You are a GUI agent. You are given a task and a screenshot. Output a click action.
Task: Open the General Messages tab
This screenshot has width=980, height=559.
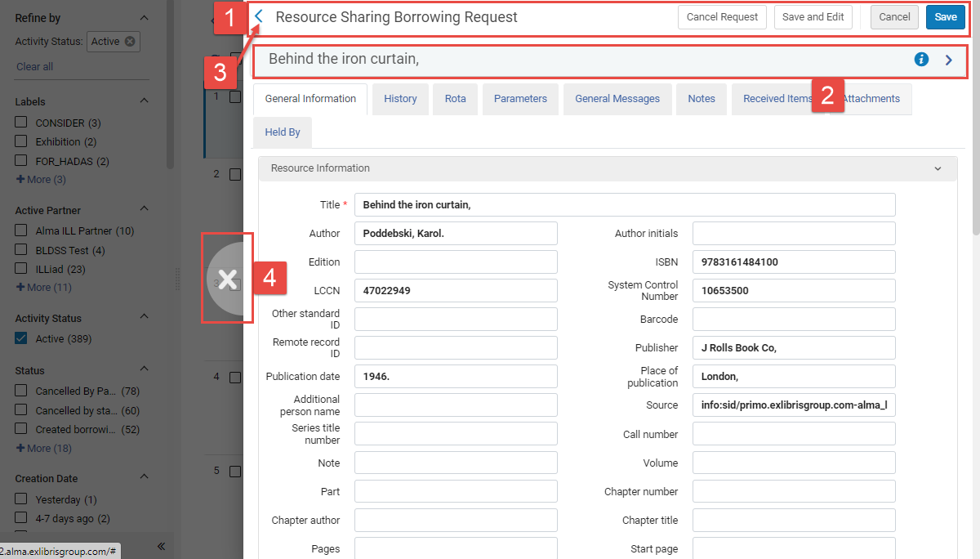(x=617, y=99)
